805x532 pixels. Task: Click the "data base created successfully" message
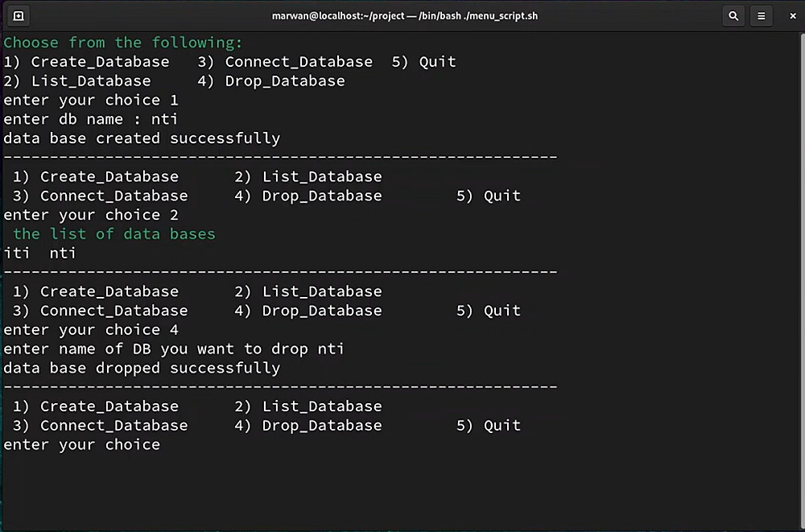click(142, 138)
